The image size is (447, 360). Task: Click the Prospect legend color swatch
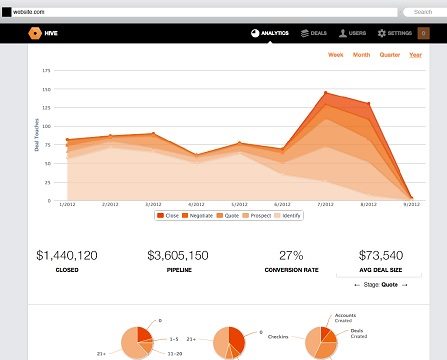click(x=246, y=216)
